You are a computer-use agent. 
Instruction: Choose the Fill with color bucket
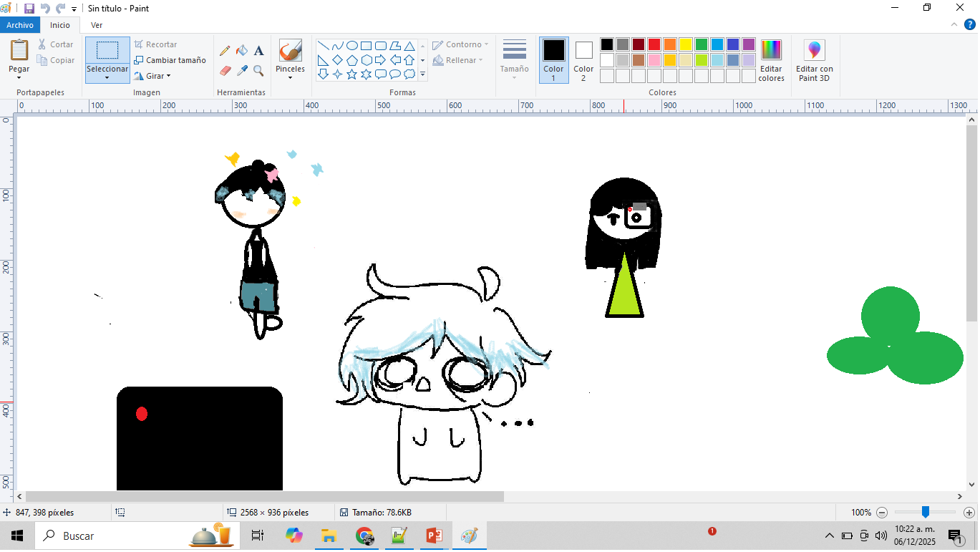242,51
